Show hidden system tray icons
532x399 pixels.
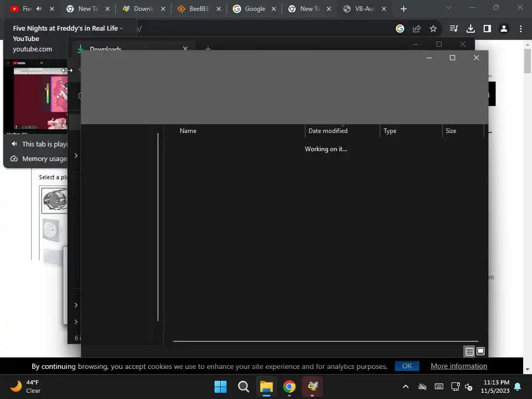point(405,387)
